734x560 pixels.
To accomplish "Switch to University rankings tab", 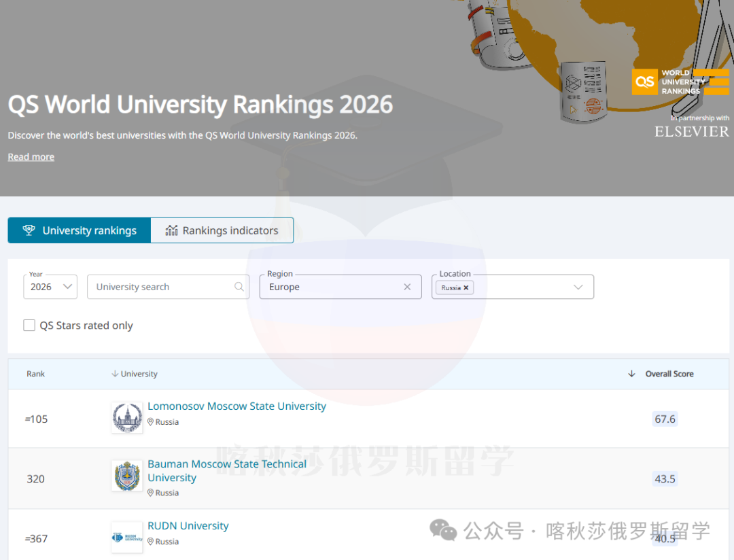I will [80, 230].
